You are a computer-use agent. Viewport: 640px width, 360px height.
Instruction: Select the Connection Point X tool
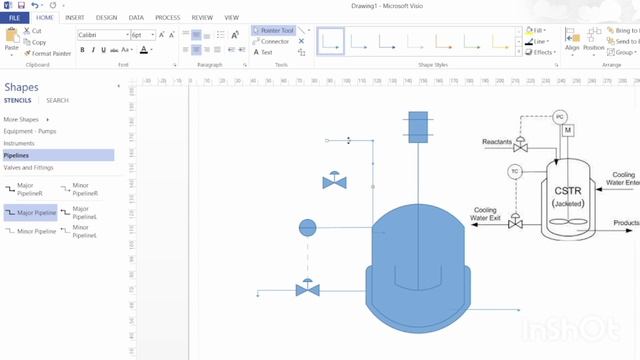301,41
